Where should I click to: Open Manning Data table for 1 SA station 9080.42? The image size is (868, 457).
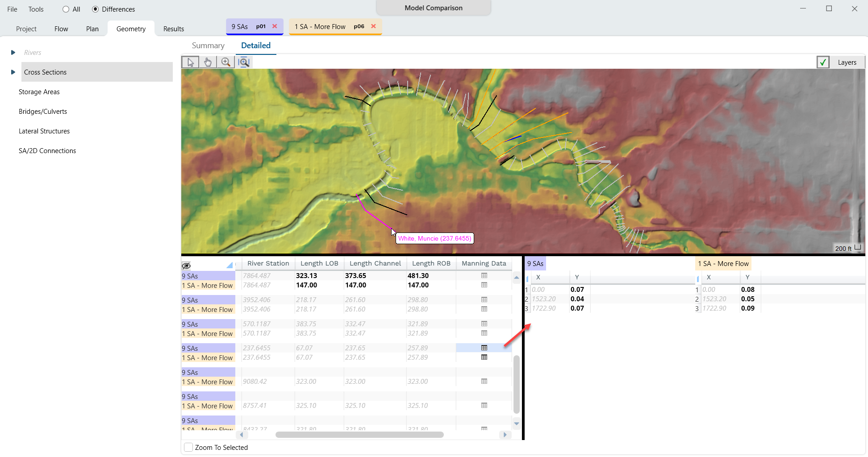click(x=484, y=382)
